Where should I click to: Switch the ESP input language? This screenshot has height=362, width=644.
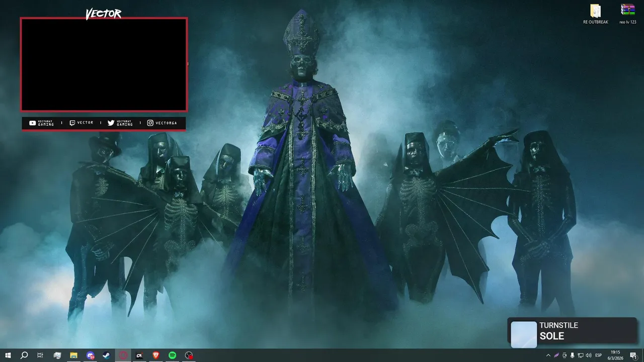pos(599,355)
